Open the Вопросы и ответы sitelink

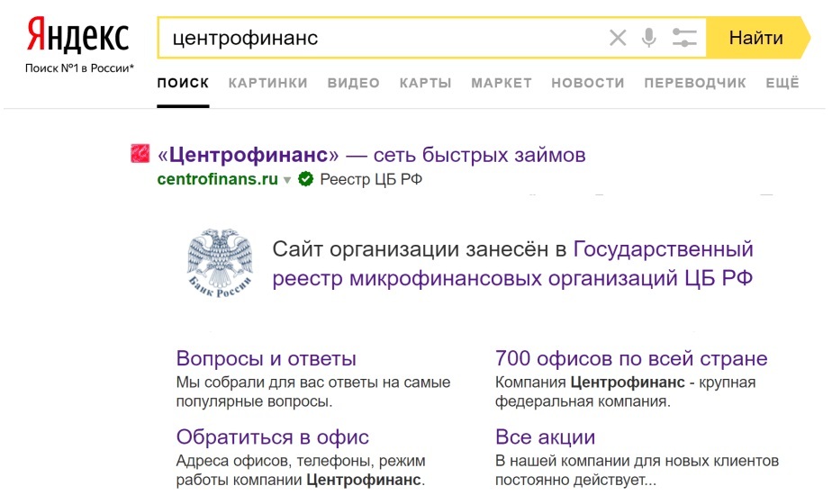(267, 358)
